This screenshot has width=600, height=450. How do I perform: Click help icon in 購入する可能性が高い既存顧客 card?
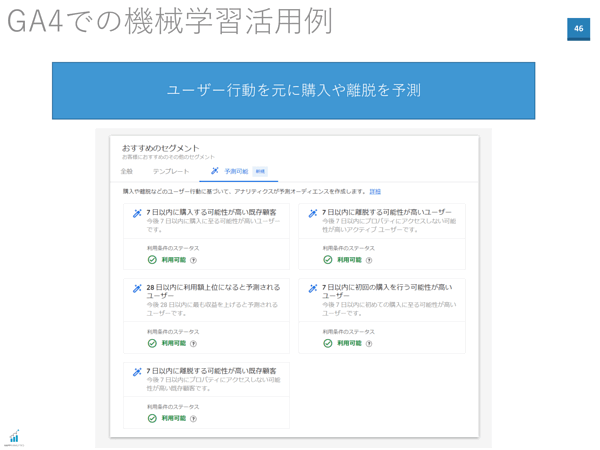[x=194, y=260]
